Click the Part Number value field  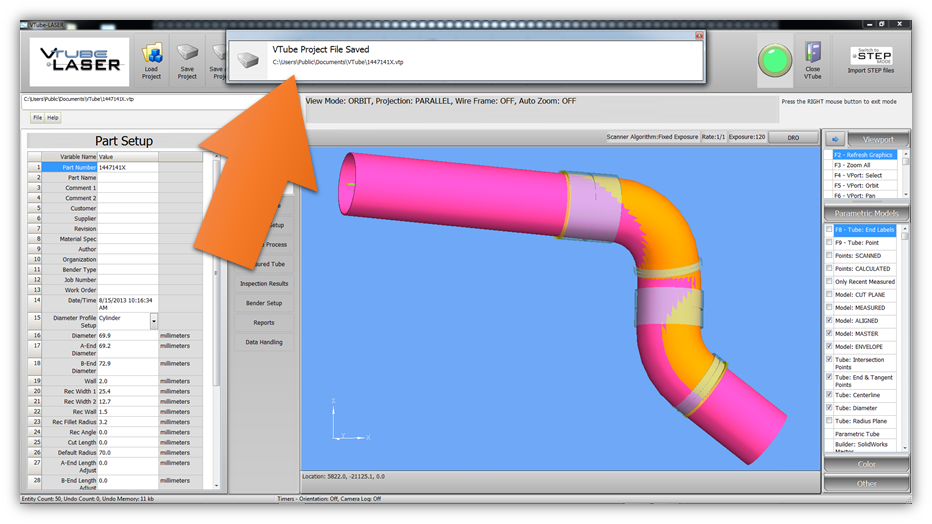pos(127,167)
